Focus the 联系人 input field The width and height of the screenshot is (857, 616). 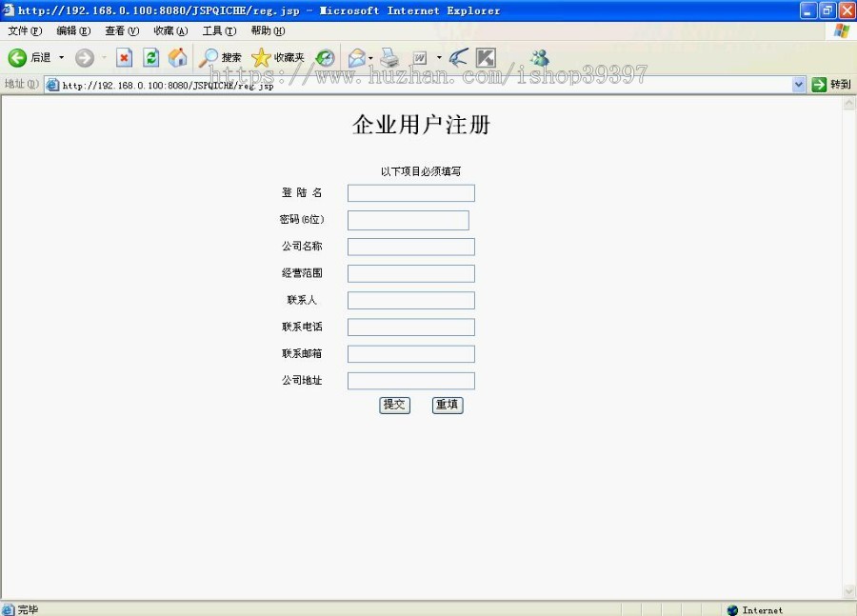coord(411,300)
